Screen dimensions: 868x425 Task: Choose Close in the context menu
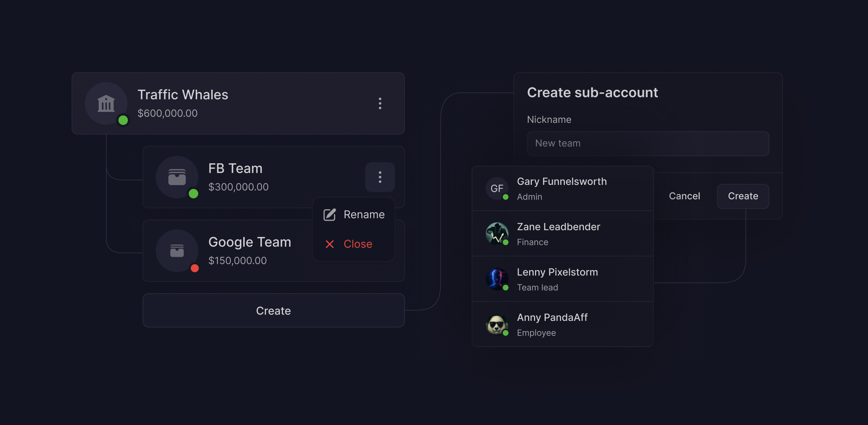pyautogui.click(x=357, y=244)
